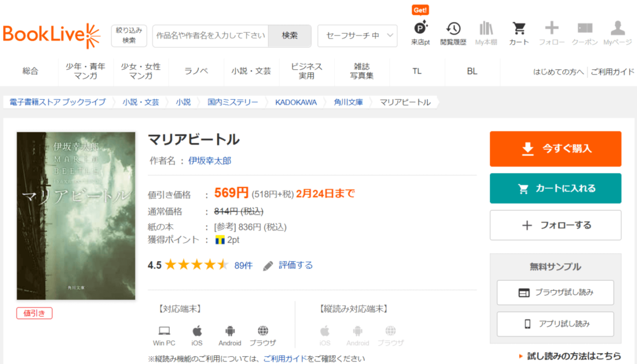Select the 少年・青年マンガ tab
Viewport: 637px width, 364px height.
click(x=86, y=71)
